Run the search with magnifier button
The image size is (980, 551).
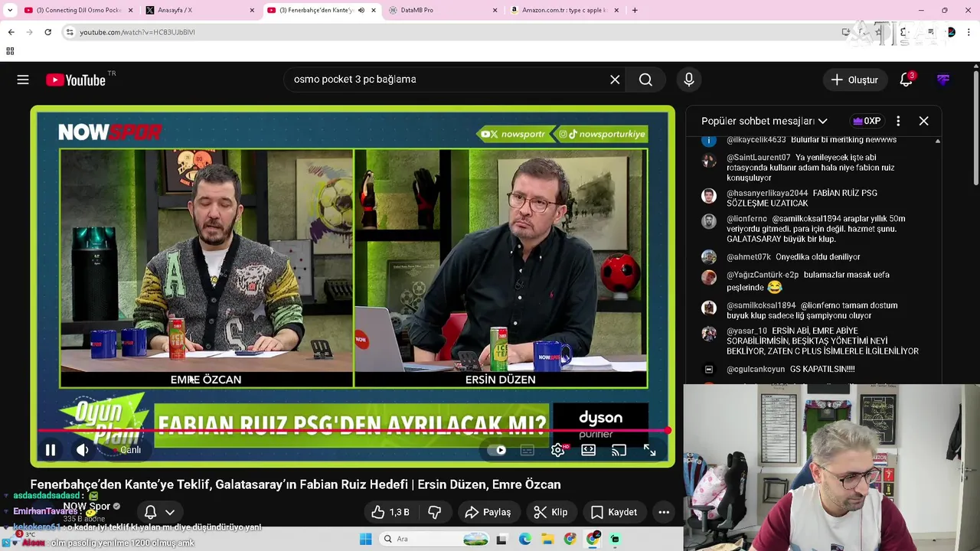tap(645, 80)
